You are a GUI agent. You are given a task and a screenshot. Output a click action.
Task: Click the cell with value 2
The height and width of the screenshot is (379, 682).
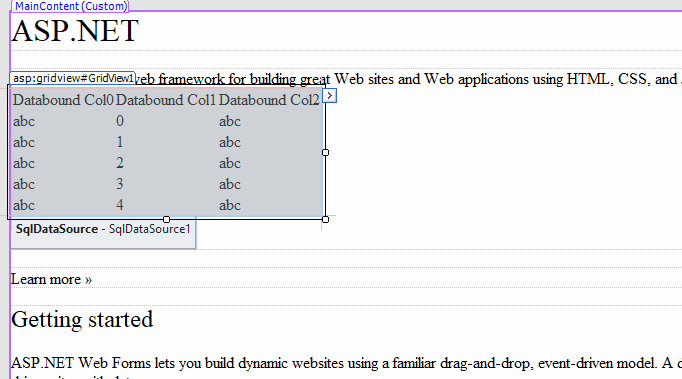tap(120, 163)
